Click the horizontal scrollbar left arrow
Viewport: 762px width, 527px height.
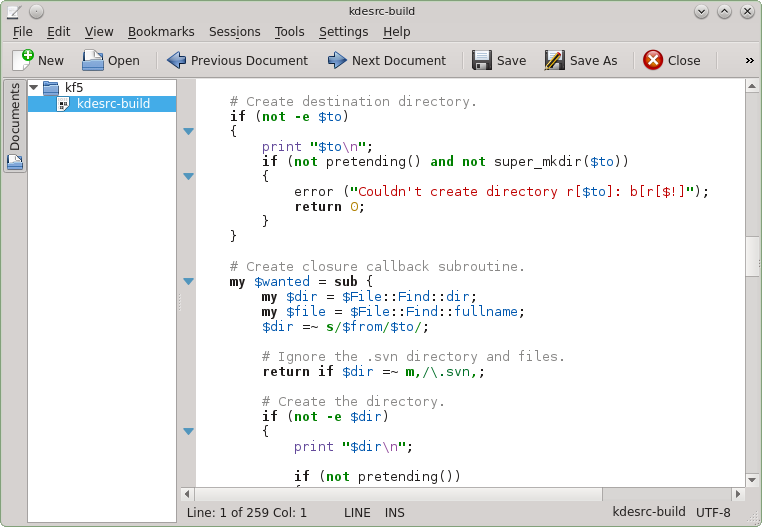pos(188,494)
